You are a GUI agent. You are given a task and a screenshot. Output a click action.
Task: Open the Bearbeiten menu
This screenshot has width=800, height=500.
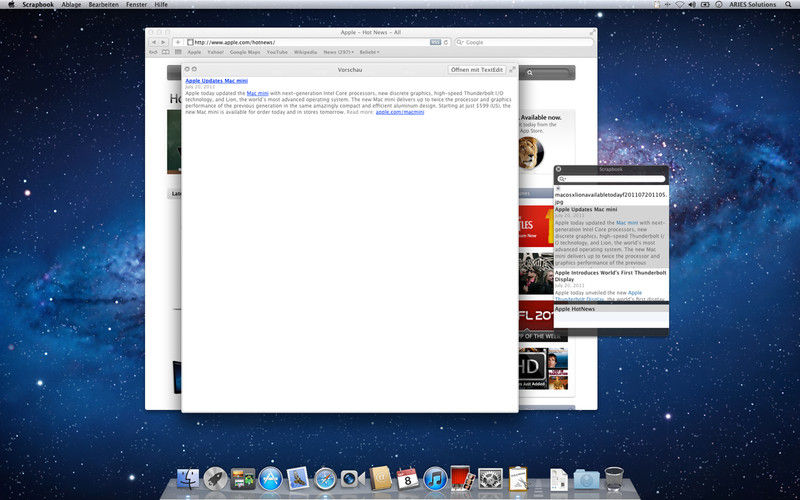coord(103,5)
